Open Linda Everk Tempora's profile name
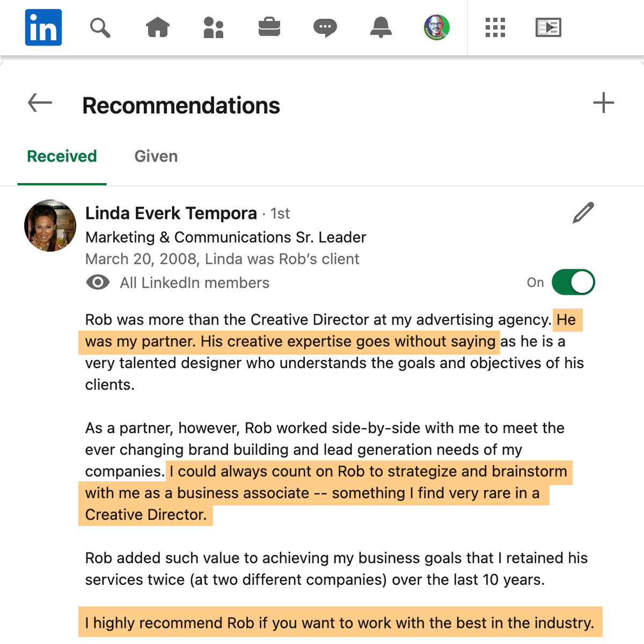Viewport: 644px width, 644px height. (171, 213)
